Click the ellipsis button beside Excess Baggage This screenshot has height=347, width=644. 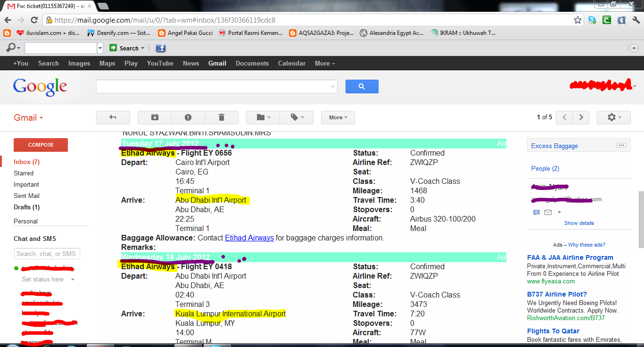click(x=621, y=145)
